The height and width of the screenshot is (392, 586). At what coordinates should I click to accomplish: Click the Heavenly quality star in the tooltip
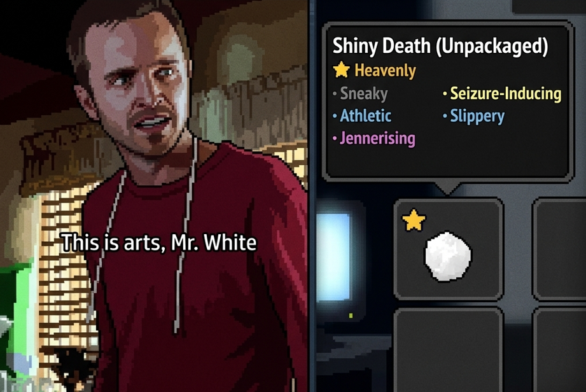341,69
